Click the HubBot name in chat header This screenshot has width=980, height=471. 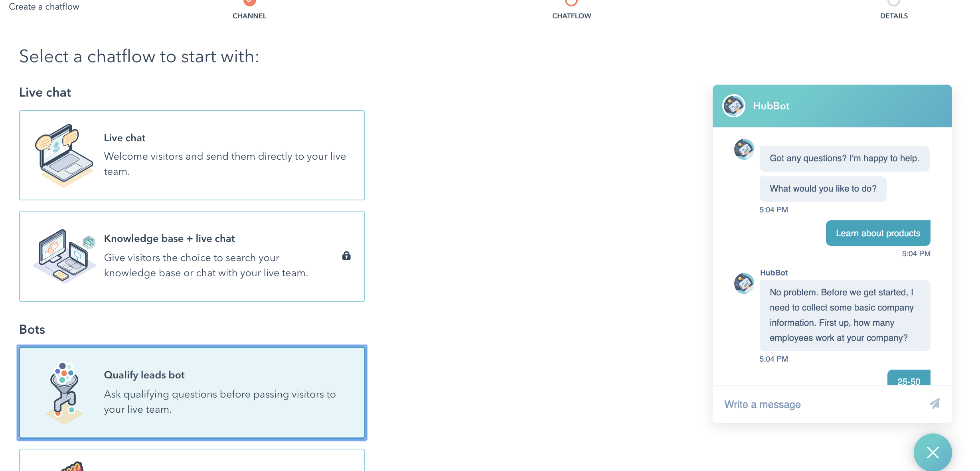pos(771,106)
